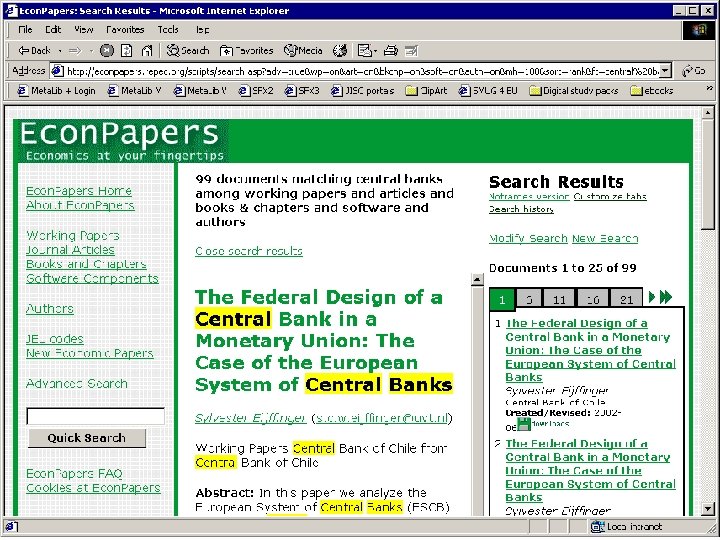Open the View menu
The height and width of the screenshot is (540, 720).
point(84,30)
